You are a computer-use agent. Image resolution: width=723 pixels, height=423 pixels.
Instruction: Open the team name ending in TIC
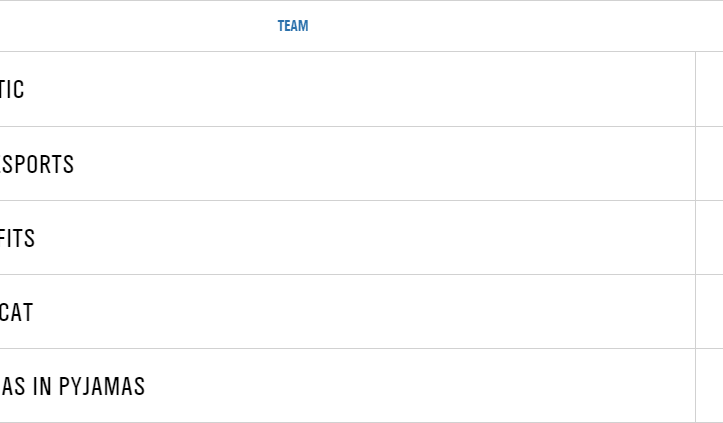click(12, 89)
